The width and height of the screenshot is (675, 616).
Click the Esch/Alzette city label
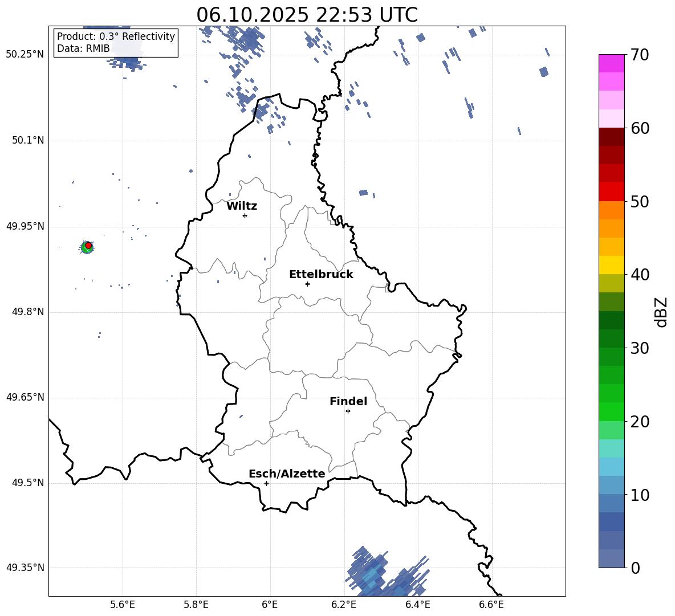pyautogui.click(x=287, y=474)
